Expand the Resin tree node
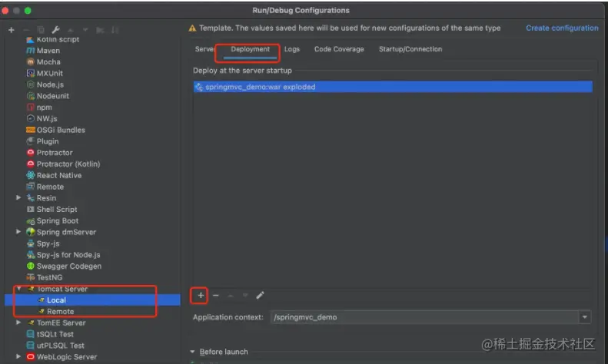Image resolution: width=608 pixels, height=364 pixels. pyautogui.click(x=18, y=197)
